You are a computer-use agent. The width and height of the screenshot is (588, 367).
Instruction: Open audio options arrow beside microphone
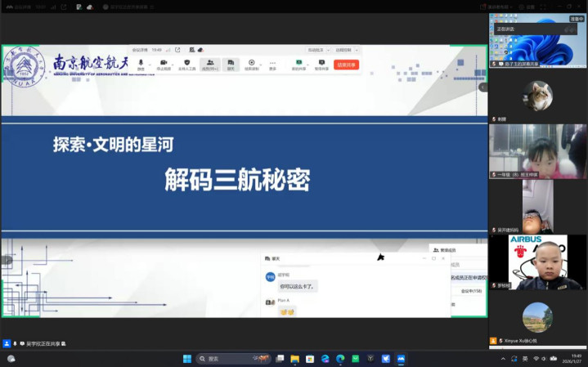click(150, 65)
